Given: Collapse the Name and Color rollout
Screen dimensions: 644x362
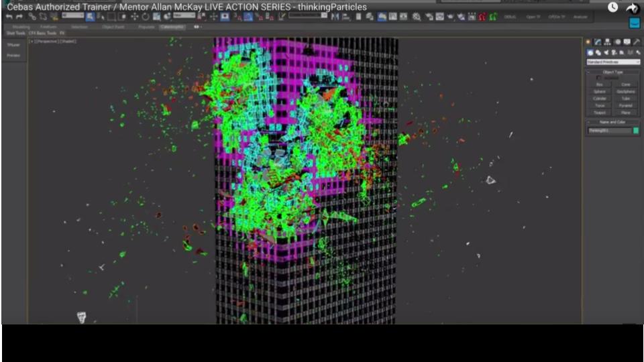Looking at the screenshot, I should pos(613,122).
